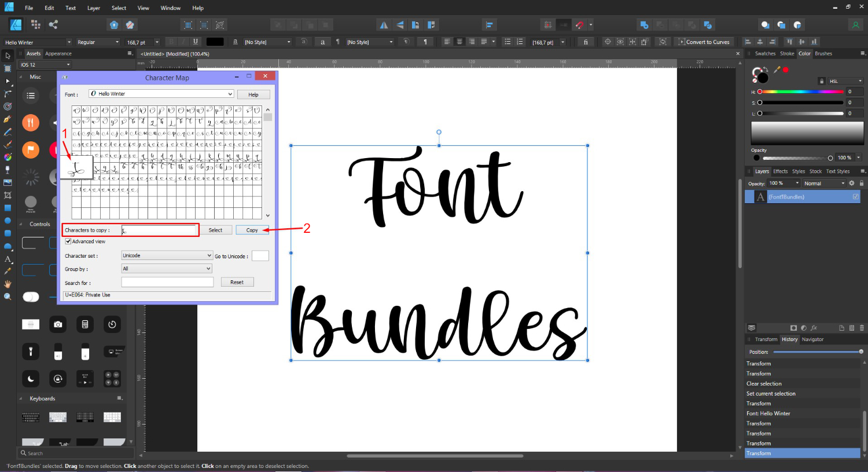Delete layer with trash icon
This screenshot has height=472, width=868.
862,328
